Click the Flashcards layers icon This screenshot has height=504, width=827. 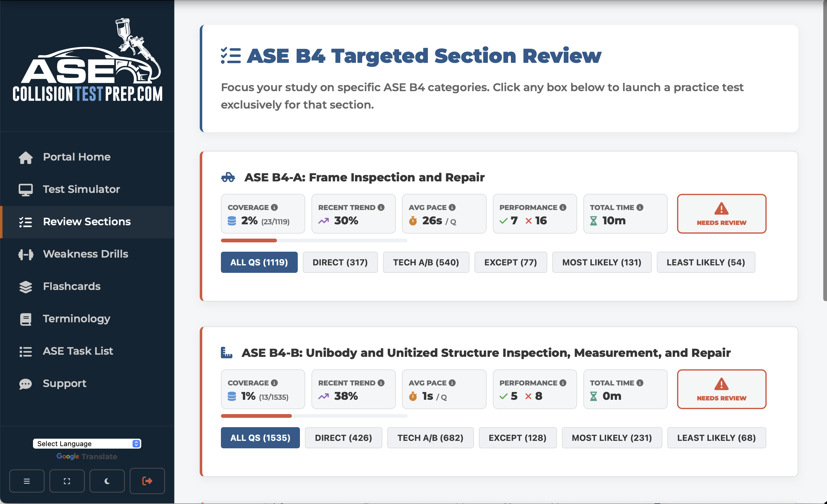[x=26, y=287]
